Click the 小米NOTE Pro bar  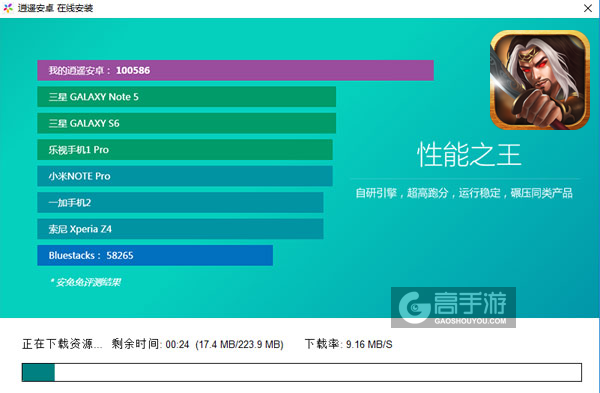[185, 176]
